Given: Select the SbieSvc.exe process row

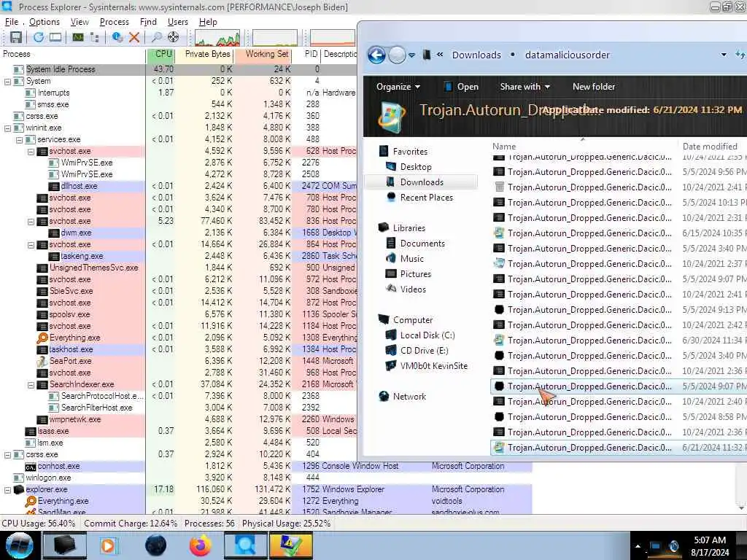Looking at the screenshot, I should (179, 291).
